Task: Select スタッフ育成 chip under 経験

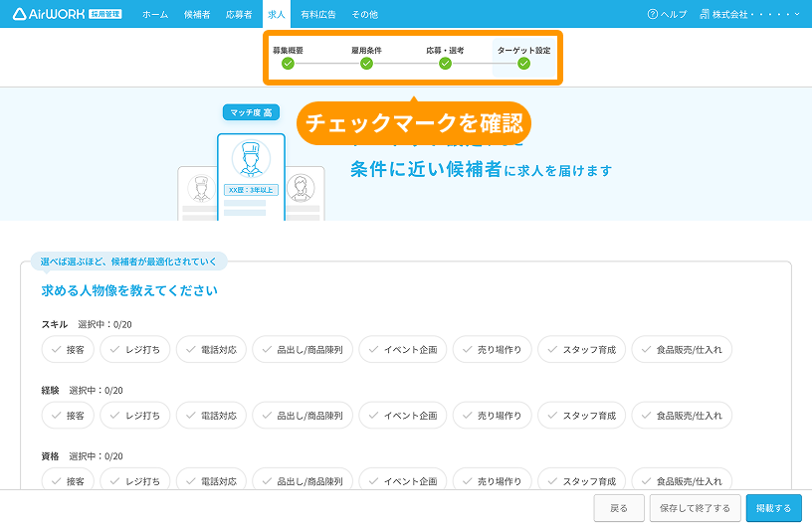Action: [x=581, y=416]
